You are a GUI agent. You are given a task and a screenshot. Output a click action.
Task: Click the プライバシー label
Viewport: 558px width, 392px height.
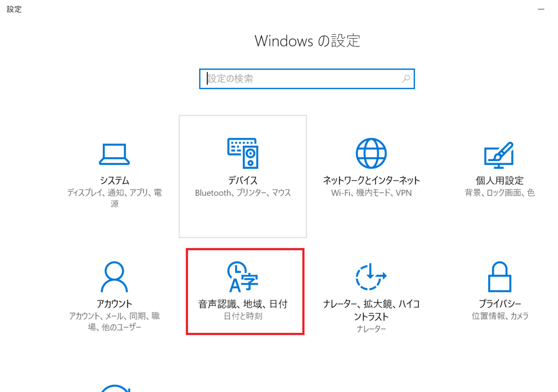(500, 304)
